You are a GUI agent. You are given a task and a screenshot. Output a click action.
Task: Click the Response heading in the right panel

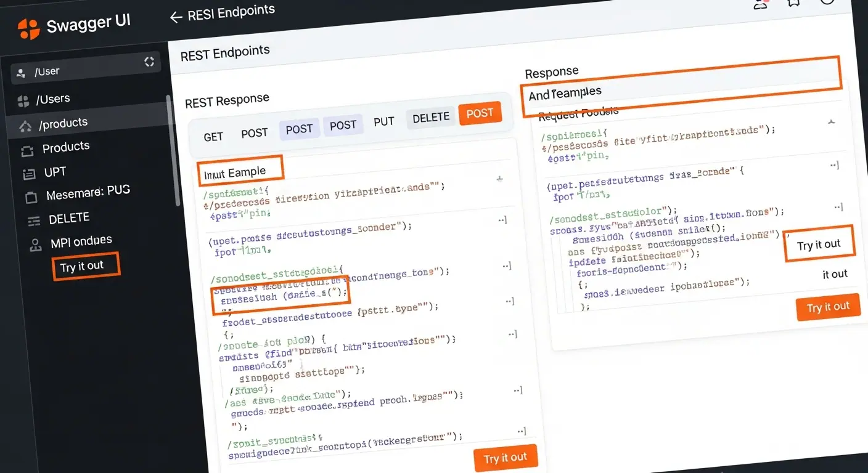coord(552,72)
